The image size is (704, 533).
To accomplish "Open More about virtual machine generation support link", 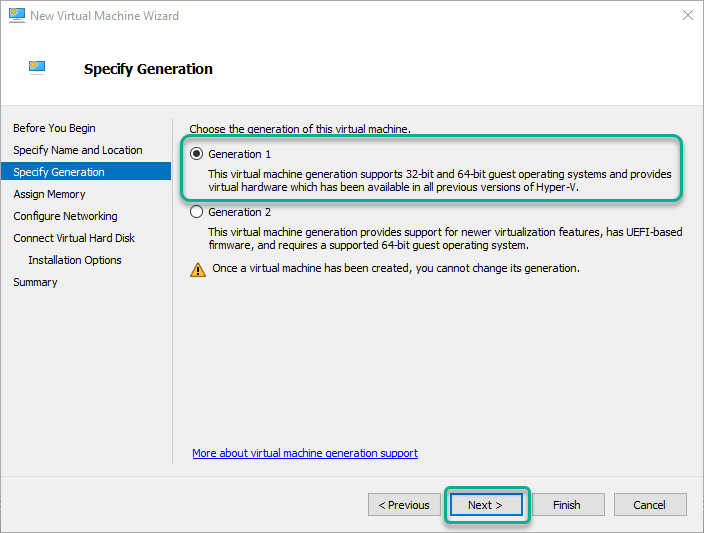I will point(305,453).
